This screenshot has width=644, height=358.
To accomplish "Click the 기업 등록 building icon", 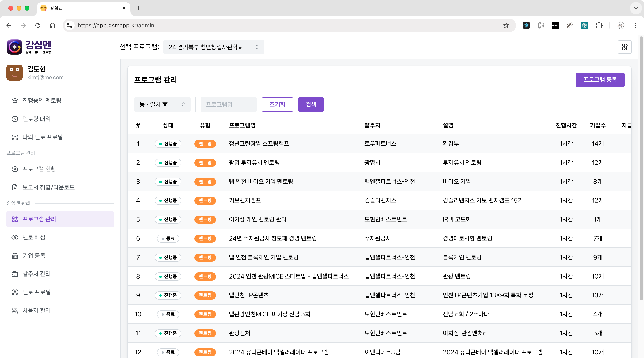I will tap(15, 256).
